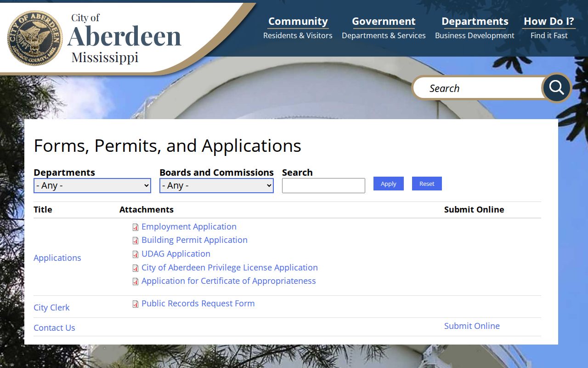
Task: Click the Attachments column header
Action: 147,210
